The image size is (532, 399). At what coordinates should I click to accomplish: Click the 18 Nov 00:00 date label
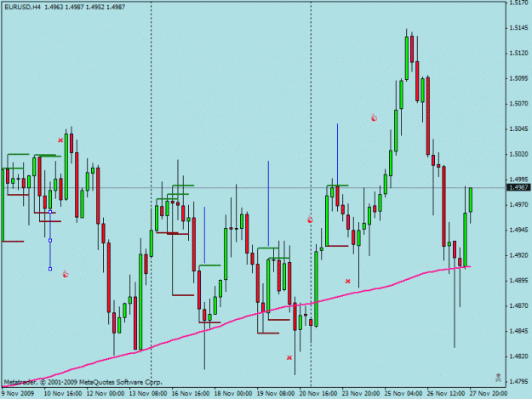click(x=233, y=393)
